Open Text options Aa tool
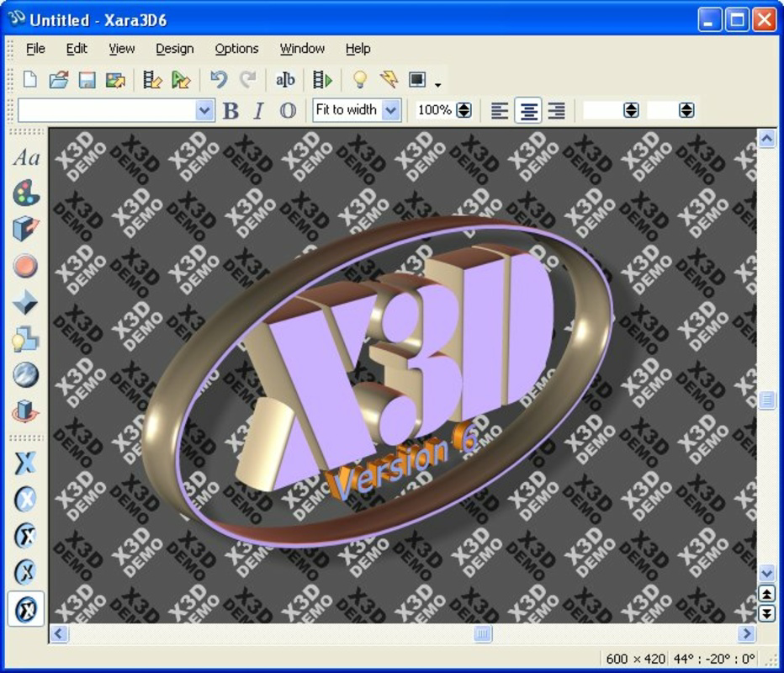This screenshot has height=673, width=784. pos(26,158)
